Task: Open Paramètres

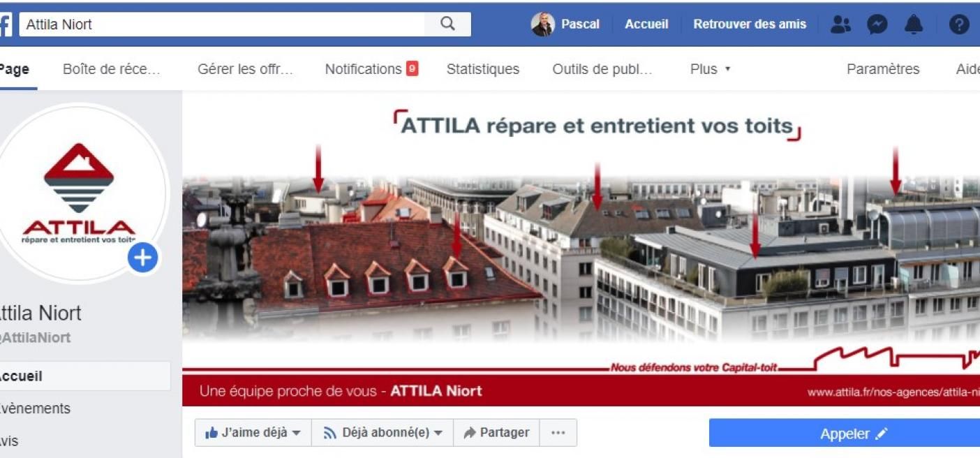Action: point(883,69)
